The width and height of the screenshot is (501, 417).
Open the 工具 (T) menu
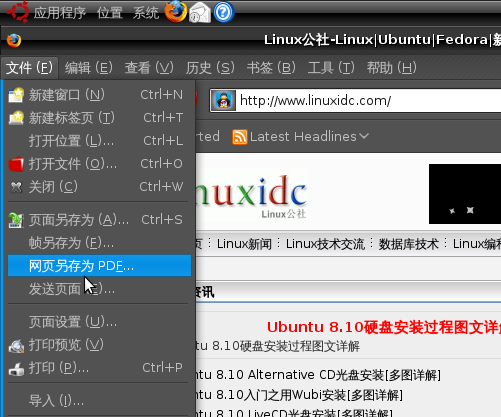tap(331, 68)
